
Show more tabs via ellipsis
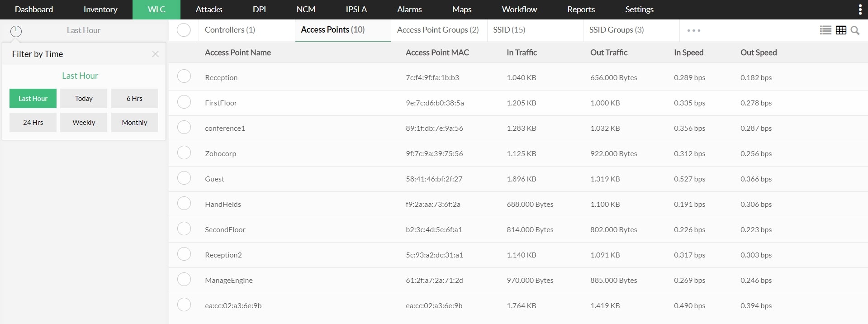click(x=693, y=30)
